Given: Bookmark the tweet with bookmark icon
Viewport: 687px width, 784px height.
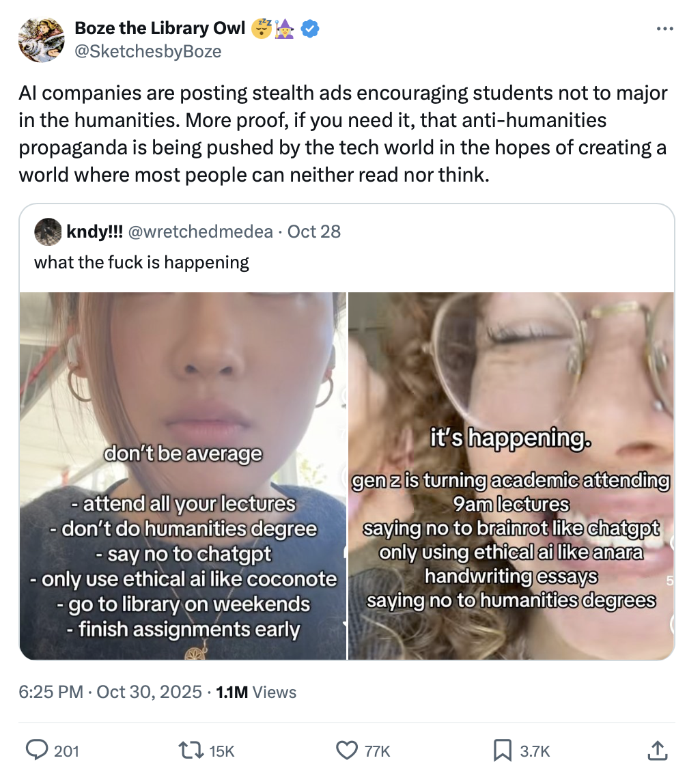Looking at the screenshot, I should (503, 751).
